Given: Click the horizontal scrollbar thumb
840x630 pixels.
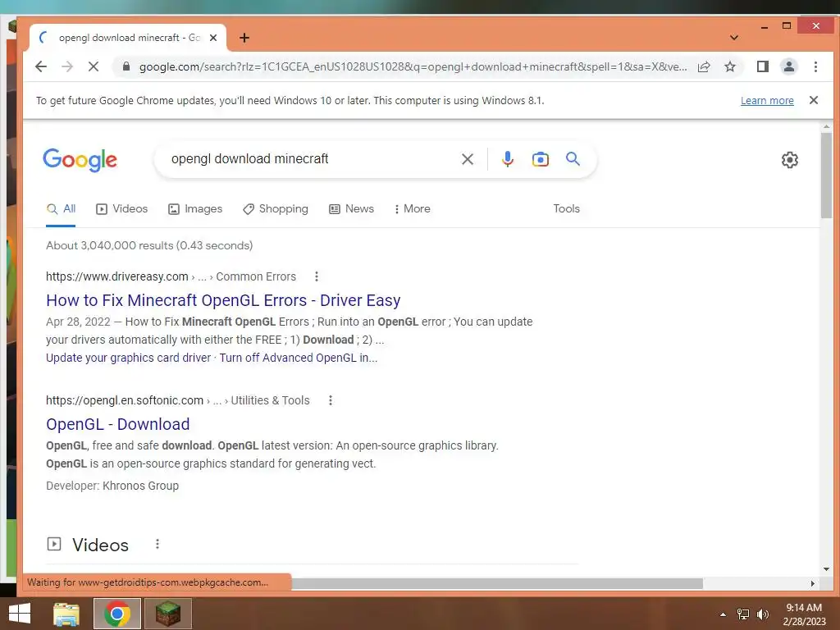Looking at the screenshot, I should coord(496,583).
